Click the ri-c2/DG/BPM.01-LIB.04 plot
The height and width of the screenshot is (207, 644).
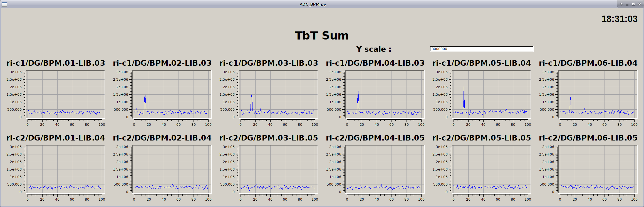point(65,169)
